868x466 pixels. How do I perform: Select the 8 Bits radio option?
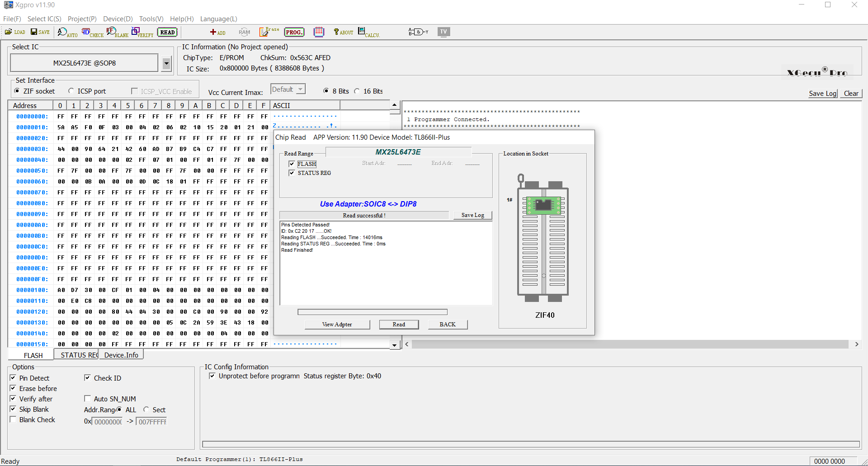pos(326,91)
